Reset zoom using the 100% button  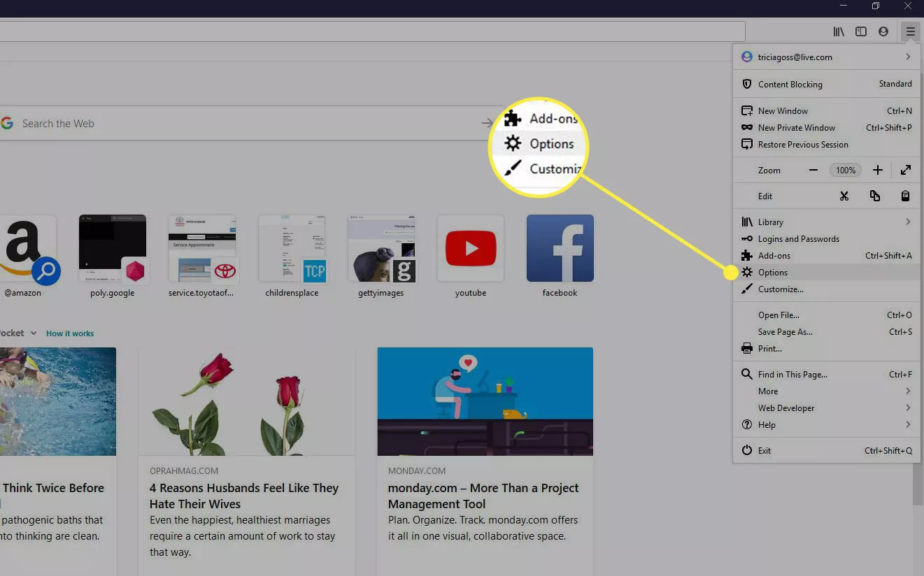click(846, 170)
